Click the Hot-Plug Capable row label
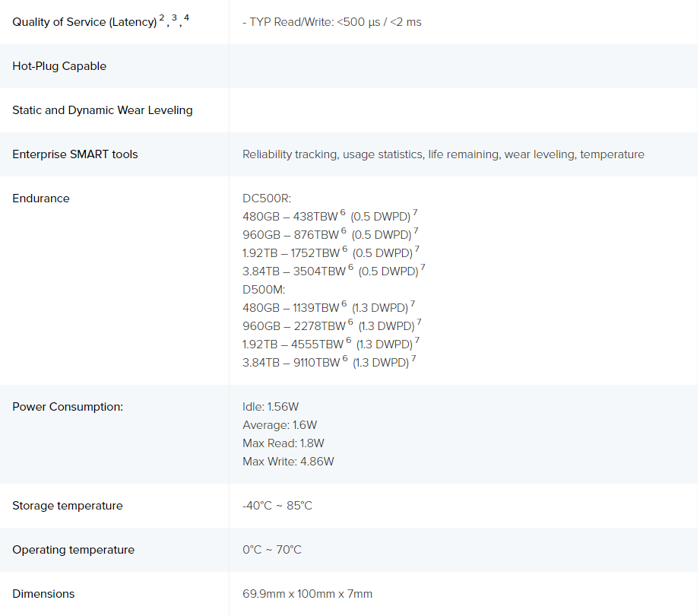Viewport: 700px width, 616px height. coord(59,66)
